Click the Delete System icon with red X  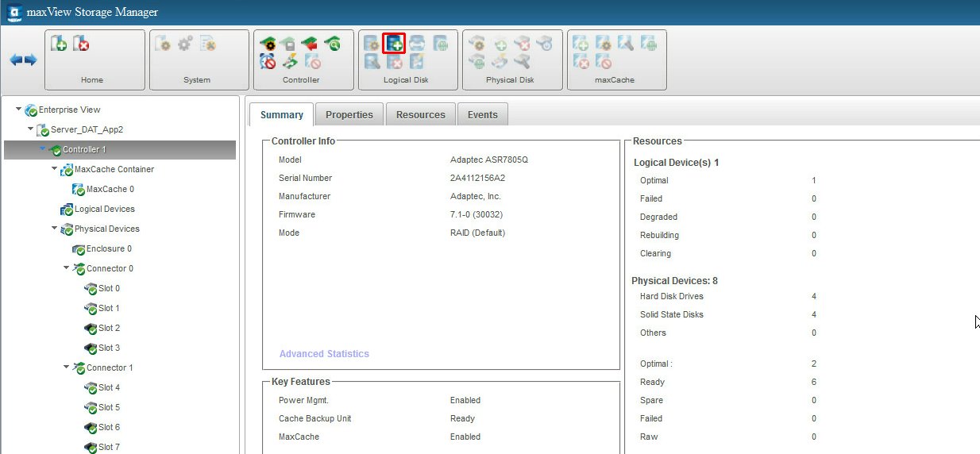pyautogui.click(x=81, y=44)
